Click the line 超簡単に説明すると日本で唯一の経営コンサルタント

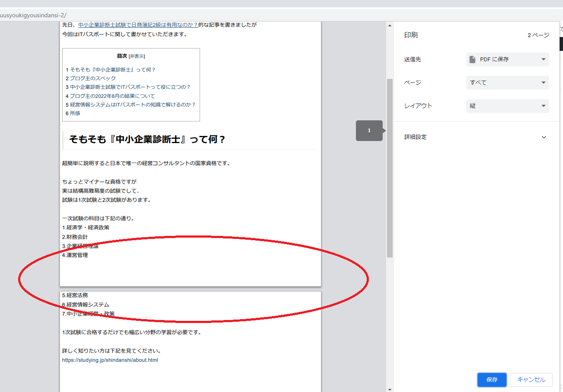click(x=146, y=163)
